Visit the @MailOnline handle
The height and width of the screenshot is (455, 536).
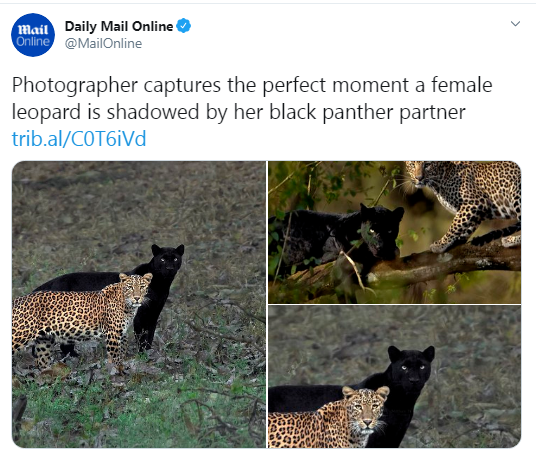click(x=103, y=43)
